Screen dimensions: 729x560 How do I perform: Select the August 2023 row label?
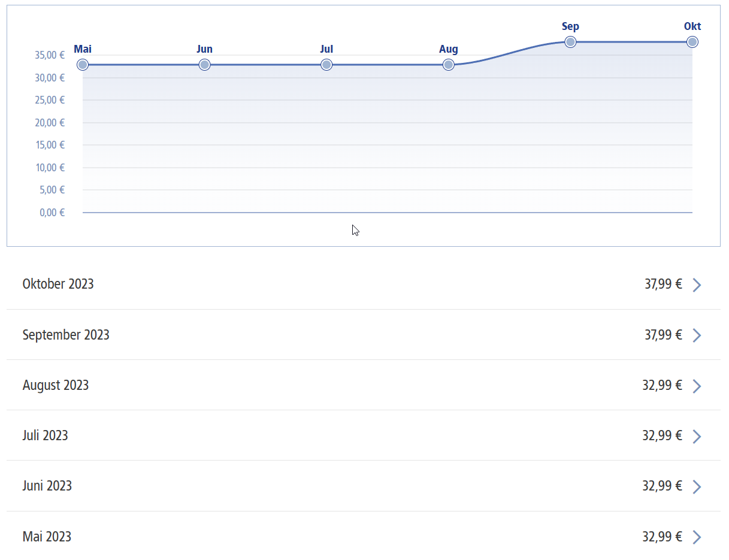[x=56, y=385]
